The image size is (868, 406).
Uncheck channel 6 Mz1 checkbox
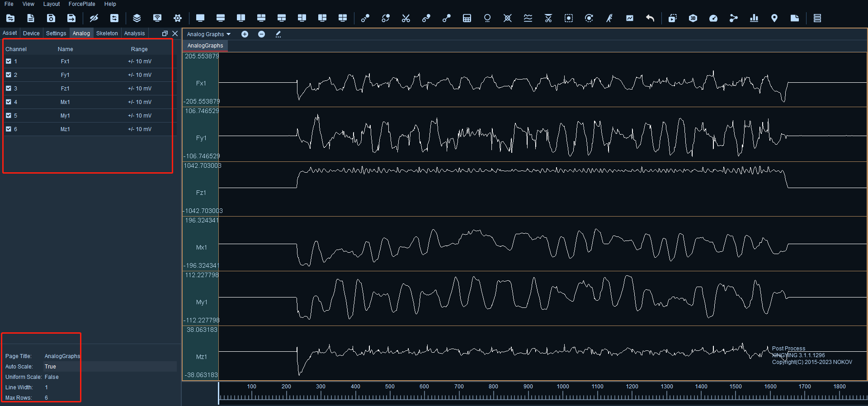tap(9, 129)
